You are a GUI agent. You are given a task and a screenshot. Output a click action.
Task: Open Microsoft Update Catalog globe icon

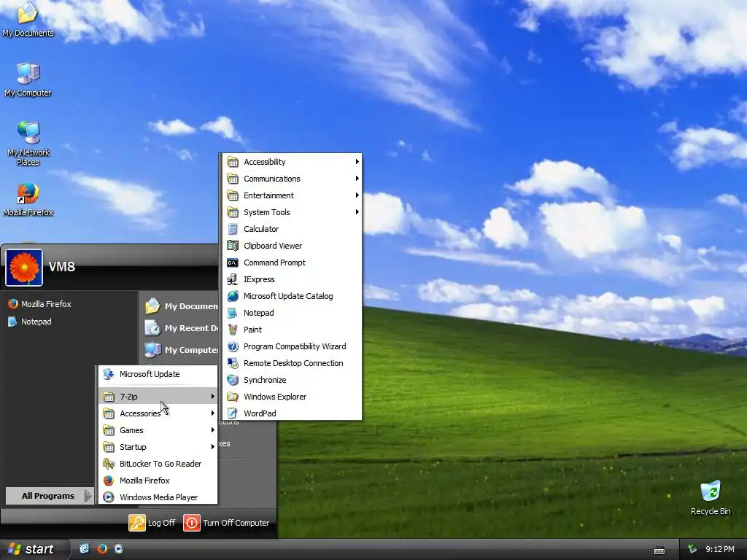[233, 296]
